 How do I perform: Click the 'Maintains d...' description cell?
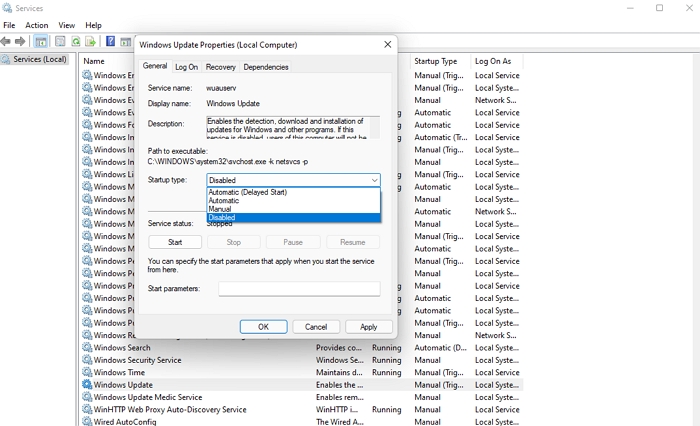pos(339,372)
